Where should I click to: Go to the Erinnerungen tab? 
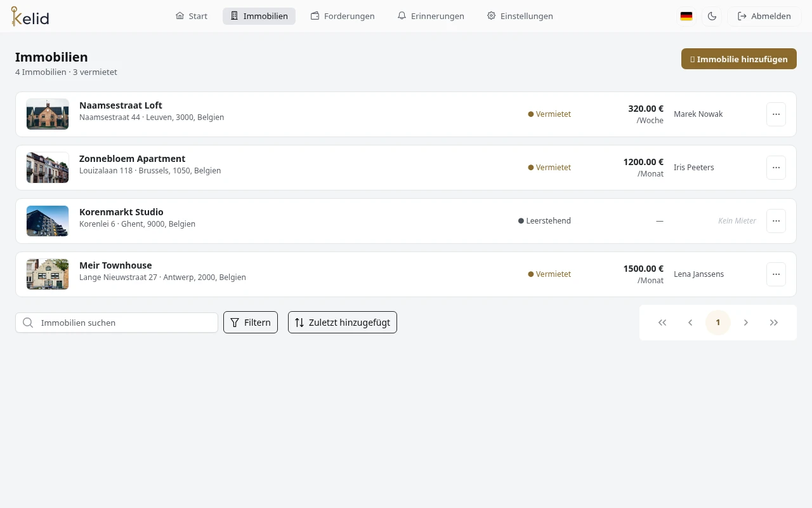point(431,17)
